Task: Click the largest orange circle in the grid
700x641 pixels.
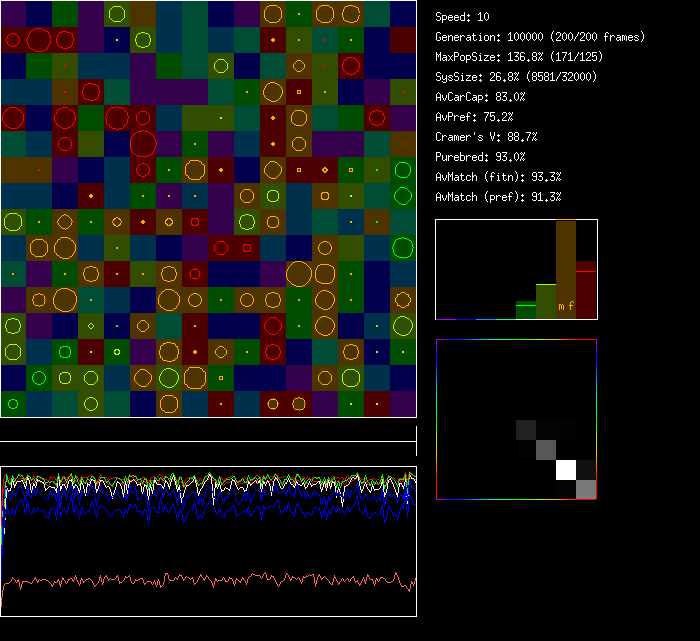Action: (298, 273)
